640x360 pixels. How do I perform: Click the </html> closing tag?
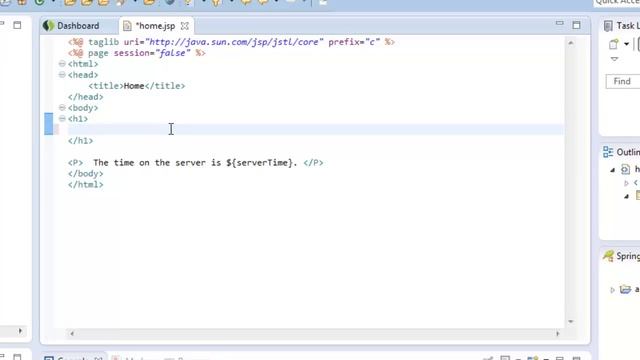(x=86, y=184)
